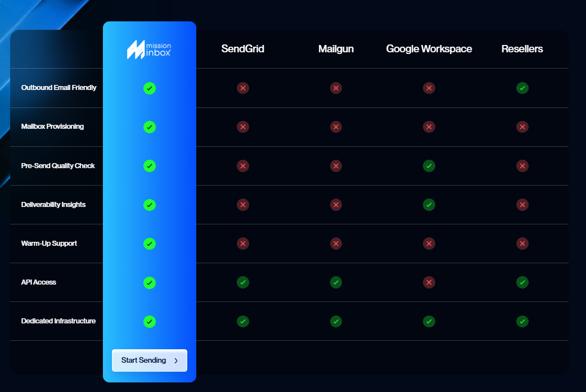Click Mission Inbox checkmark for Dedicated Infrastructure
This screenshot has height=392, width=586.
click(x=150, y=321)
